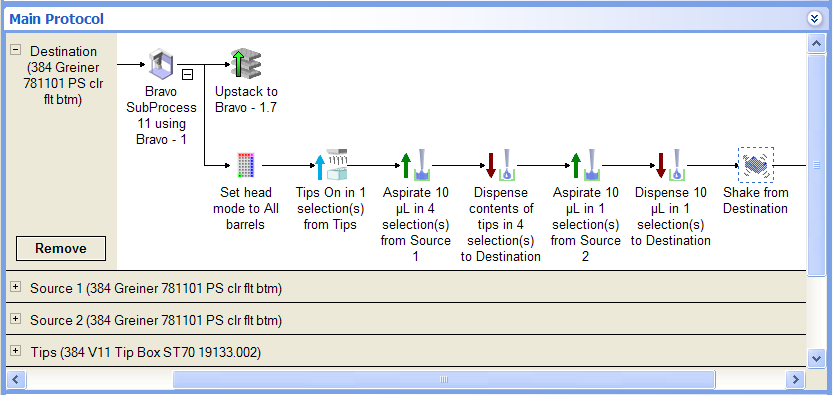Select Aspirate from Source 1 icon
This screenshot has width=833, height=395.
point(416,165)
